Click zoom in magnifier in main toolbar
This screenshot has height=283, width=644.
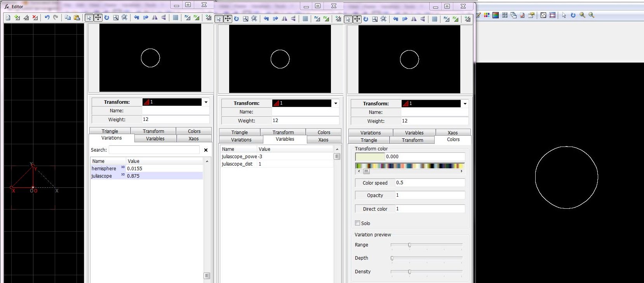pos(582,15)
